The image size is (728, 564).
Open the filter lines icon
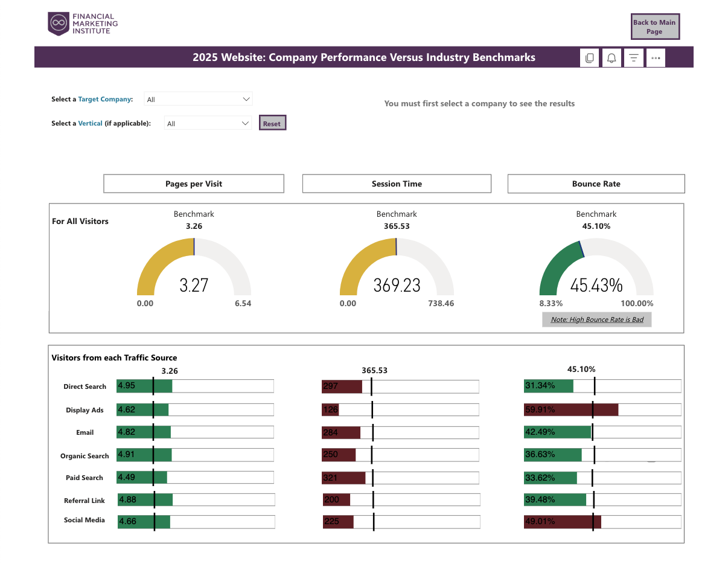633,58
